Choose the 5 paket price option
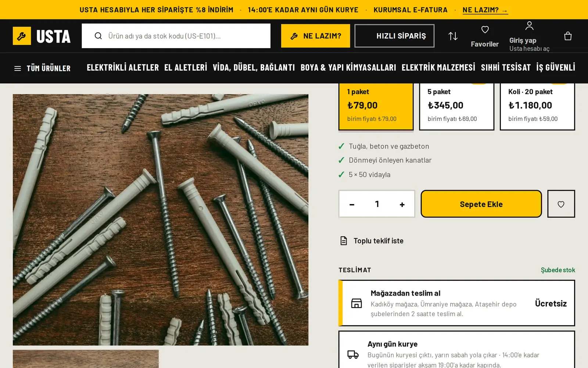Viewport: 588px width, 368px height. pyautogui.click(x=456, y=107)
